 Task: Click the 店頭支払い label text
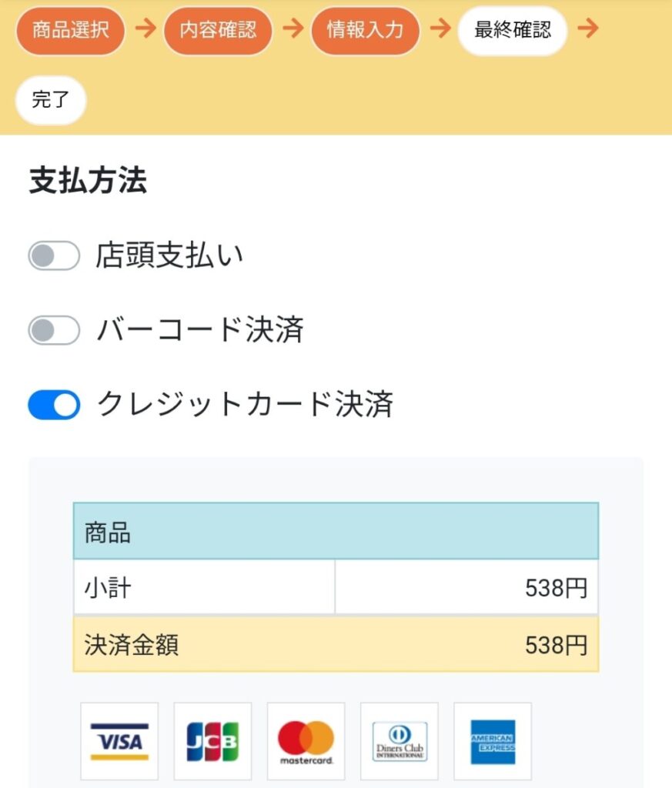(x=169, y=255)
